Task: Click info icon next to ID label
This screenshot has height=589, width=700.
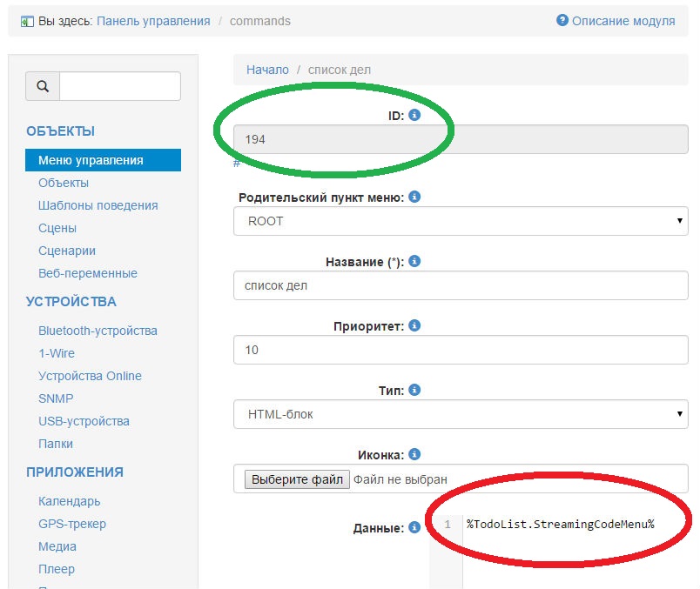Action: click(414, 115)
